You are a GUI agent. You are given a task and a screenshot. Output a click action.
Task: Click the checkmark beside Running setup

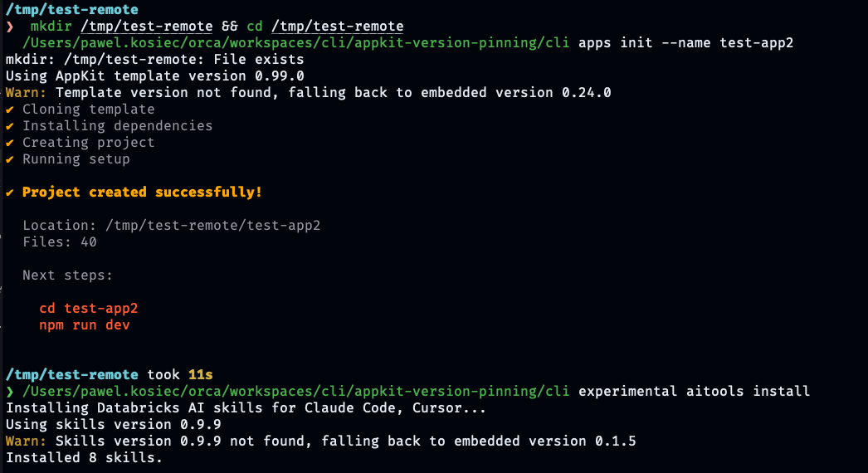coord(10,159)
